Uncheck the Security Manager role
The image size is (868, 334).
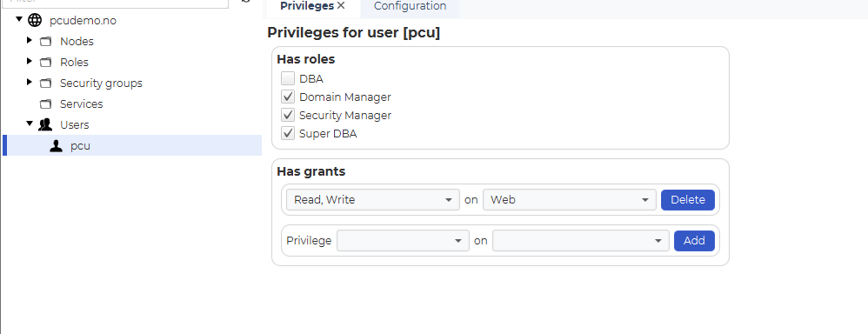point(288,115)
